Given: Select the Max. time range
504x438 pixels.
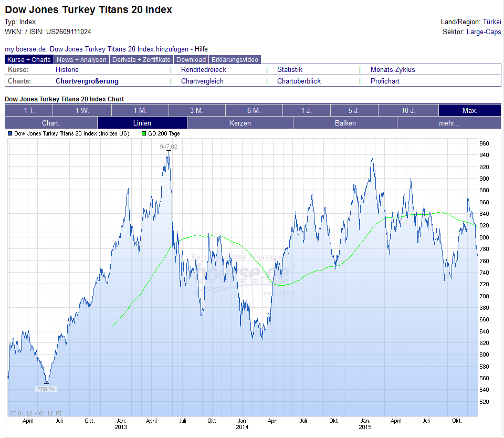Looking at the screenshot, I should 469,110.
